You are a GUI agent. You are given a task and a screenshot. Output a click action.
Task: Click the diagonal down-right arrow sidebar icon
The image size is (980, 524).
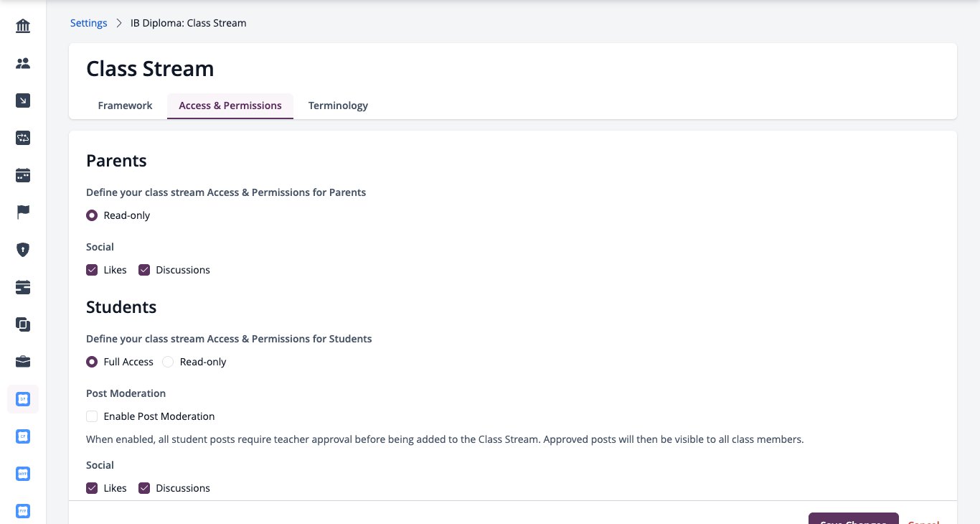23,101
